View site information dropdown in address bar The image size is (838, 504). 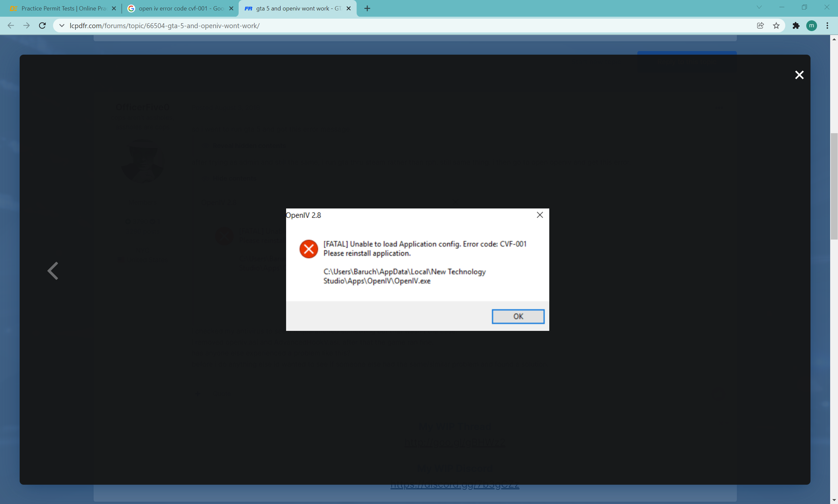[62, 26]
